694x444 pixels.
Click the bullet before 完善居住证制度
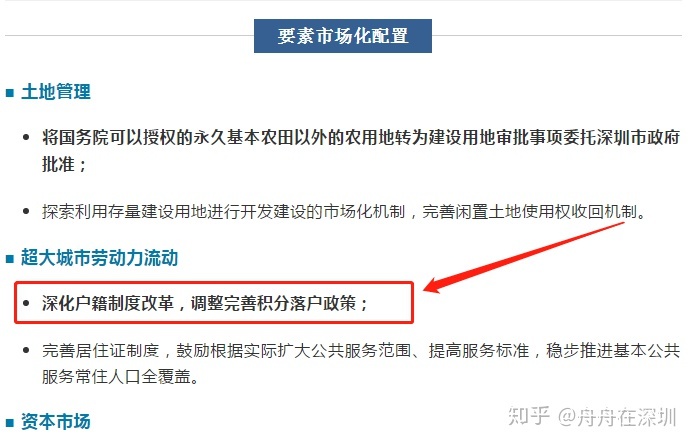26,351
